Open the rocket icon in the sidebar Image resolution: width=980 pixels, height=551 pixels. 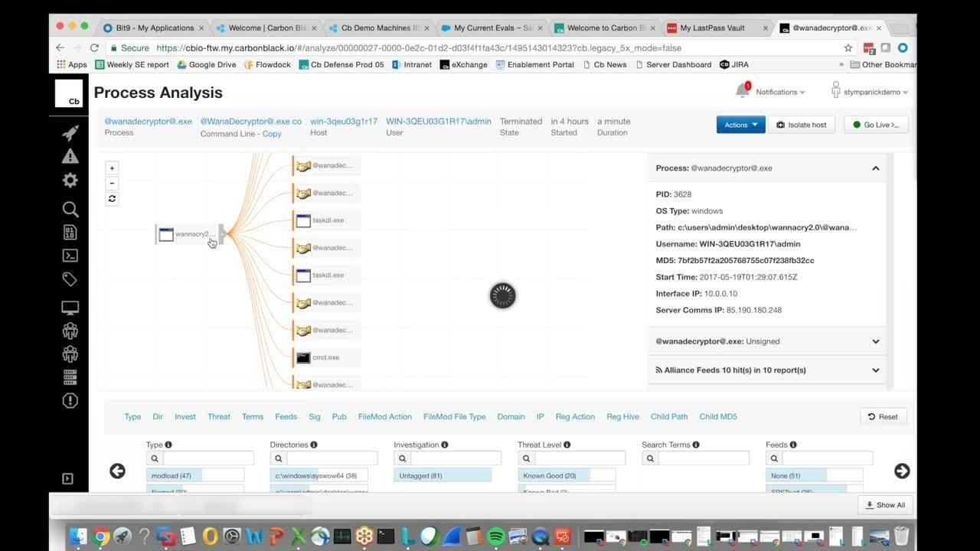point(70,132)
